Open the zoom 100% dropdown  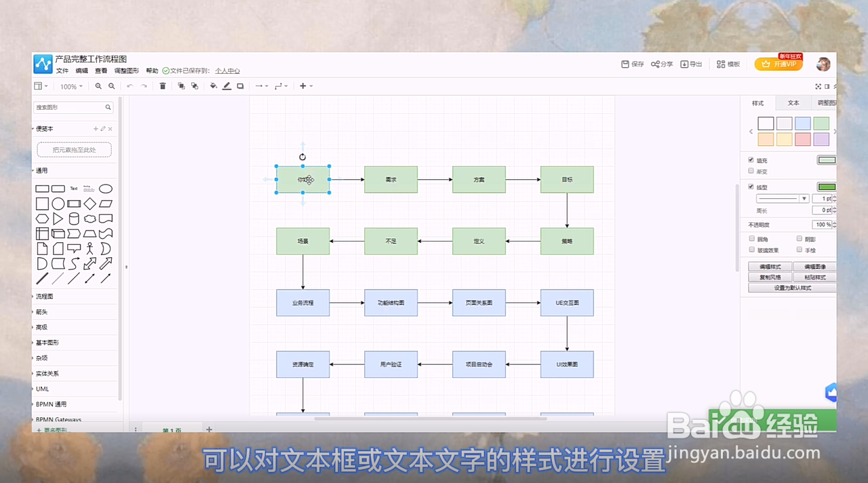click(71, 86)
